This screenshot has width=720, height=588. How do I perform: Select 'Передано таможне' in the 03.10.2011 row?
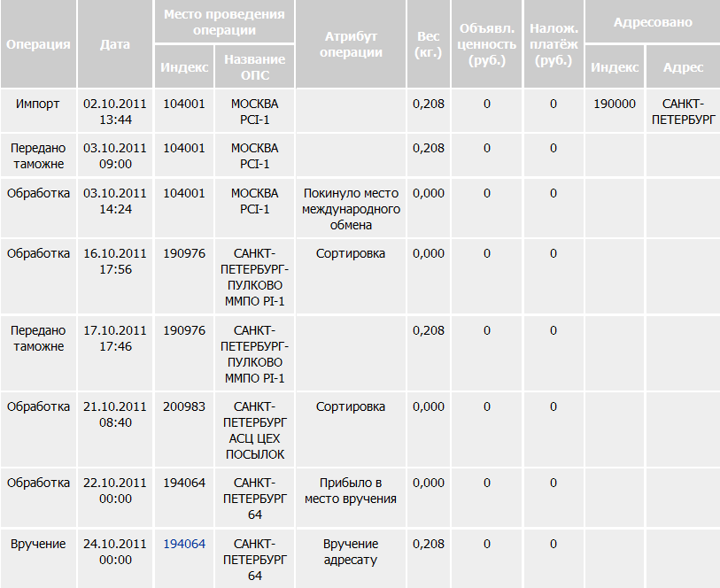38,156
